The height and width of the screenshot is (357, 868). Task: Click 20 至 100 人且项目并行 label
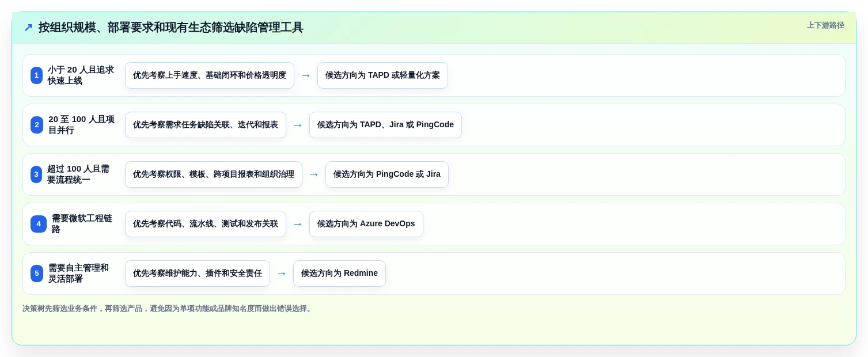(x=82, y=125)
